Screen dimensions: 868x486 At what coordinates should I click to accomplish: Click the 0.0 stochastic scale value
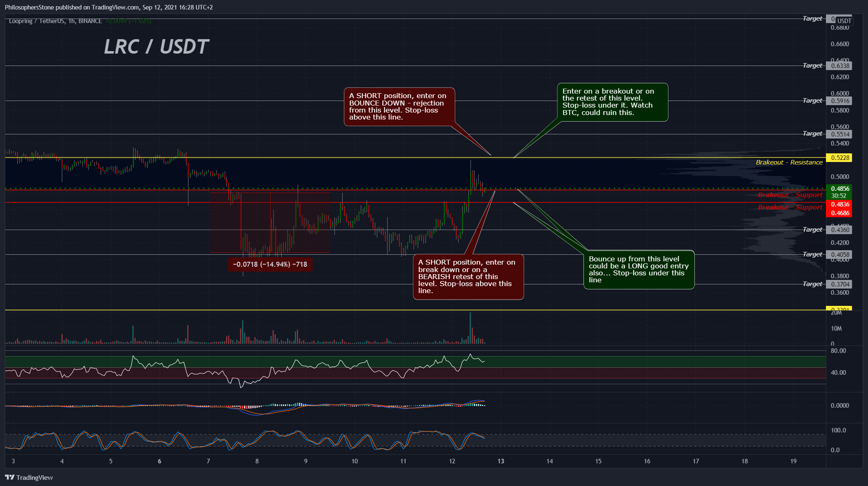pyautogui.click(x=835, y=450)
